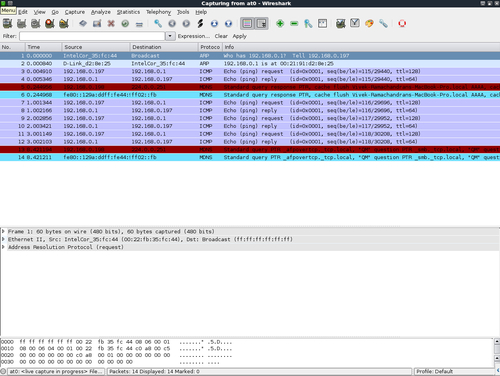Image resolution: width=500 pixels, height=376 pixels.
Task: Expand Address Resolution Protocol node
Action: click(3, 247)
